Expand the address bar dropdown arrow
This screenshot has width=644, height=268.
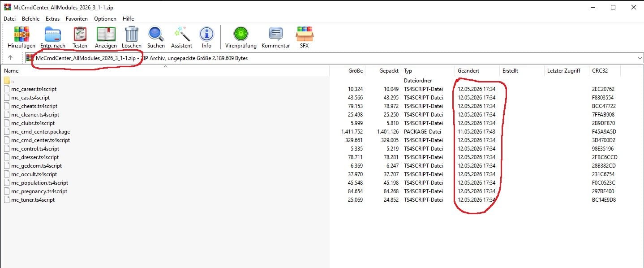[640, 58]
